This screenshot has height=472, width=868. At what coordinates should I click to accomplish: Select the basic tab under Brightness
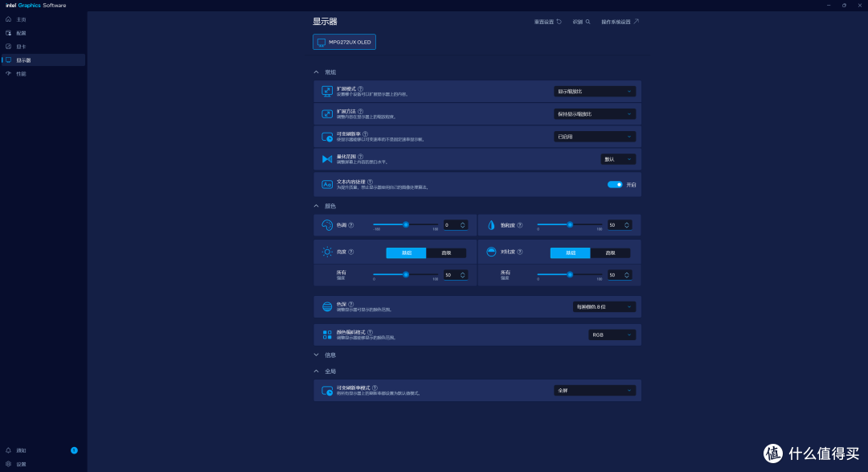click(x=406, y=253)
